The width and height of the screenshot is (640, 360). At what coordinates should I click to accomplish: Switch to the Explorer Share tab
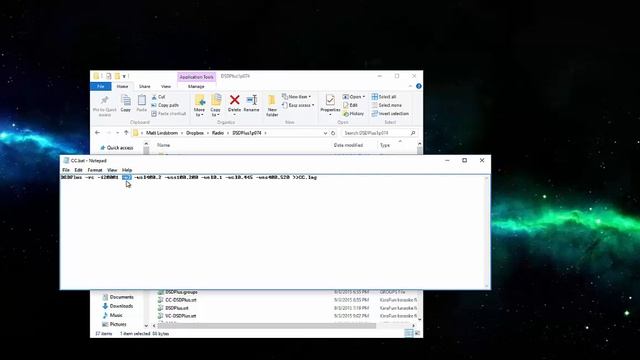pyautogui.click(x=144, y=86)
